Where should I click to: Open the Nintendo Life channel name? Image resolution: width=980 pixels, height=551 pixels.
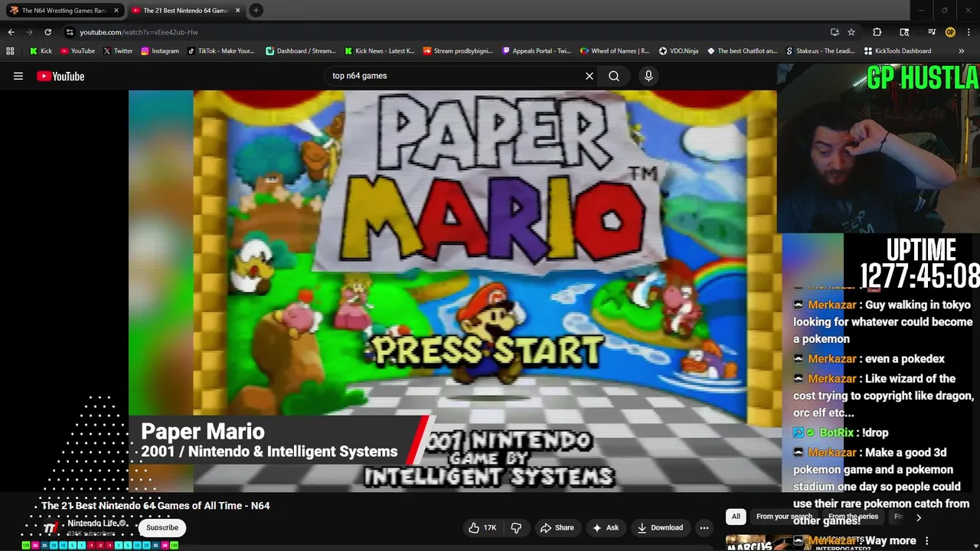tap(93, 523)
